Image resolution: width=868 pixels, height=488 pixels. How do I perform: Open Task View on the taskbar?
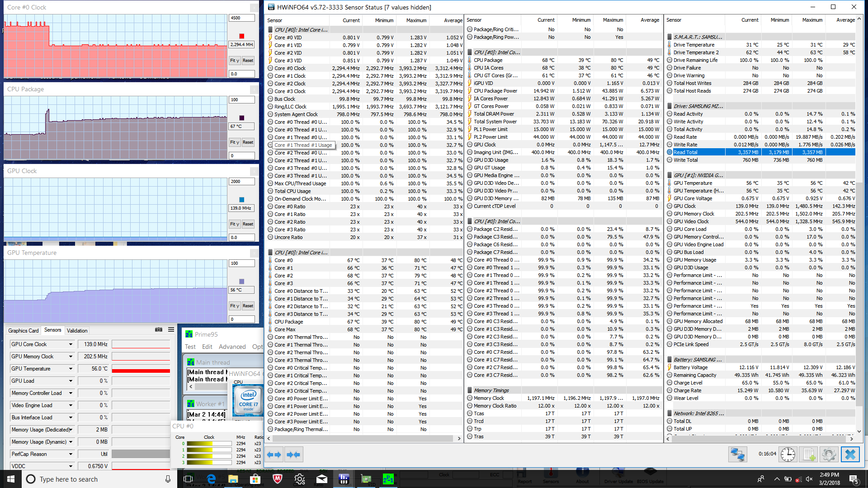click(x=188, y=479)
